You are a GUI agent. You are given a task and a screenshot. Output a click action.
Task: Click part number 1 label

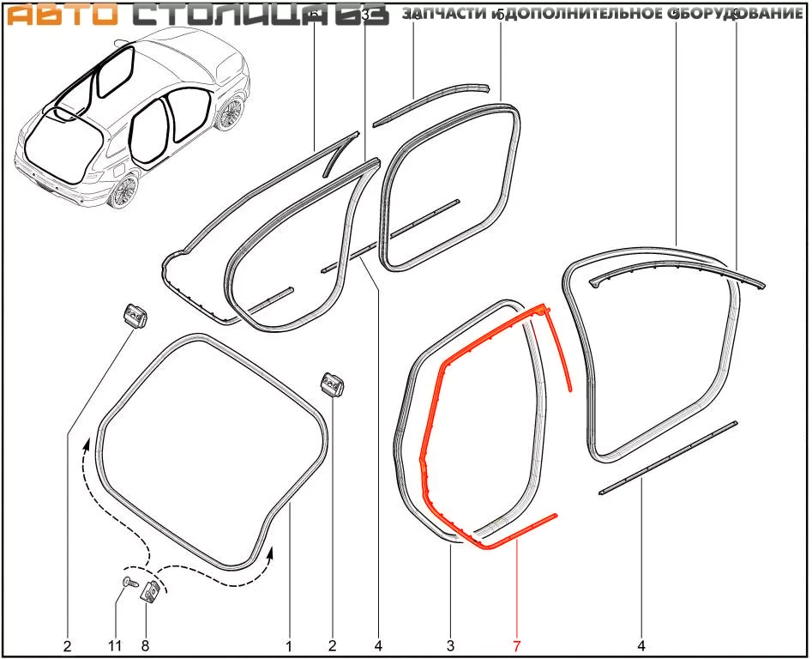289,644
